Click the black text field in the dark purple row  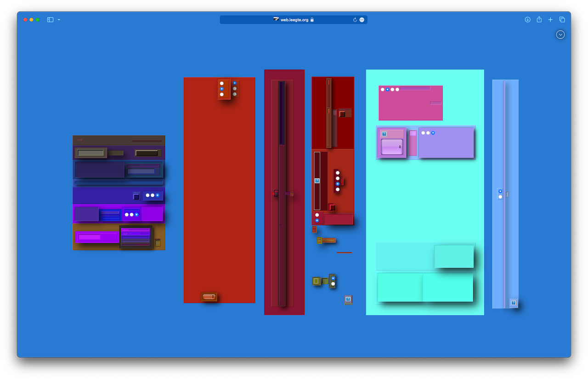(147, 153)
